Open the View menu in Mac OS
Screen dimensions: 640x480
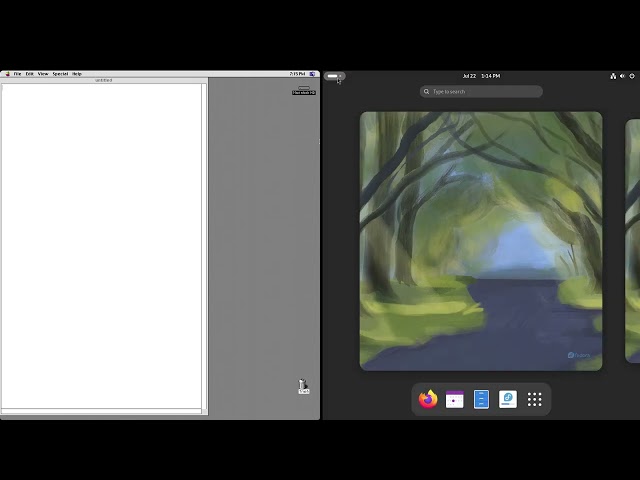(43, 74)
